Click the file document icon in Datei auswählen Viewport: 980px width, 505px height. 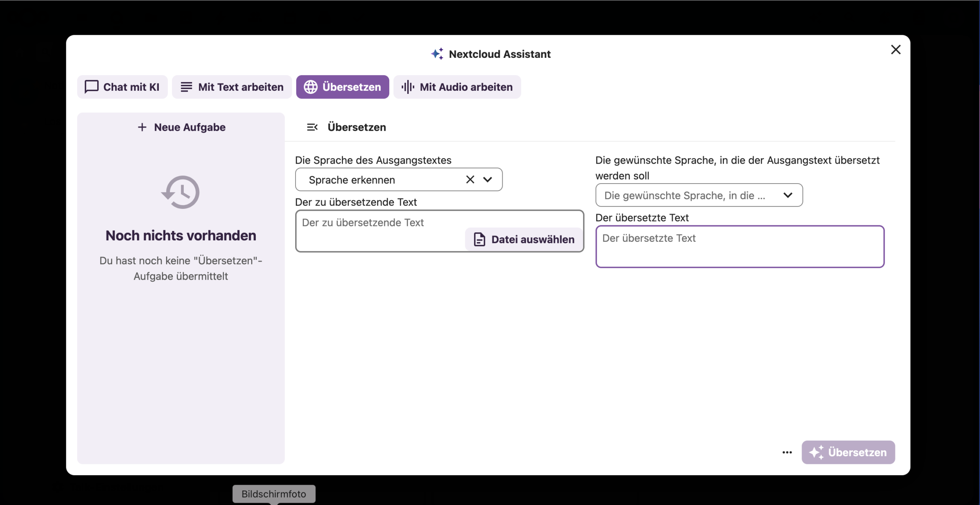tap(479, 239)
